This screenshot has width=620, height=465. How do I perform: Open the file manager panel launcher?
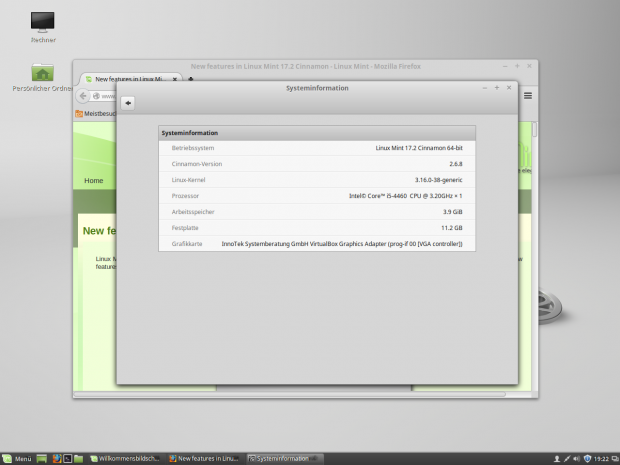[78, 459]
